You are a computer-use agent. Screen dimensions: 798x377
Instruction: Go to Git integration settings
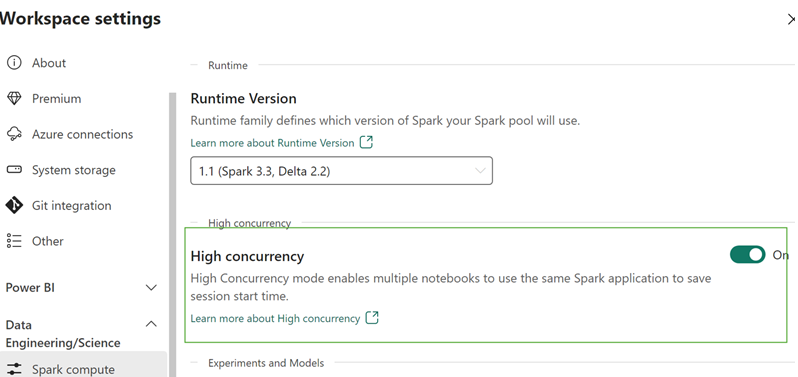tap(72, 206)
